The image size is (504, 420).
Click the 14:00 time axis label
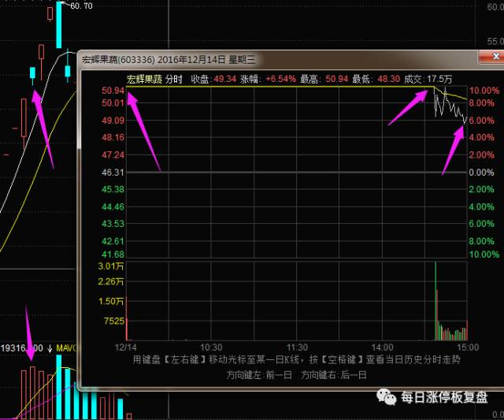pos(383,347)
